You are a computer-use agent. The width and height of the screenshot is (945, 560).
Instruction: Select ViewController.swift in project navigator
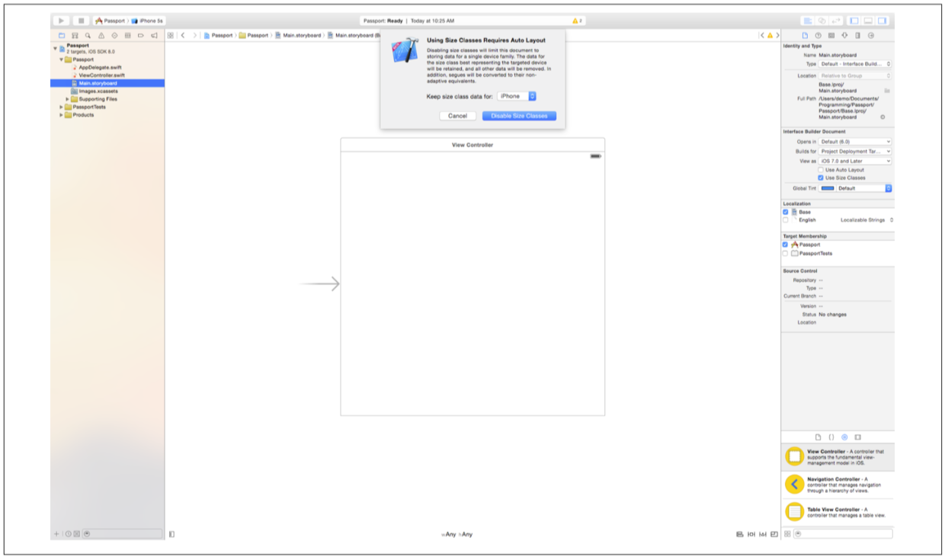(101, 75)
